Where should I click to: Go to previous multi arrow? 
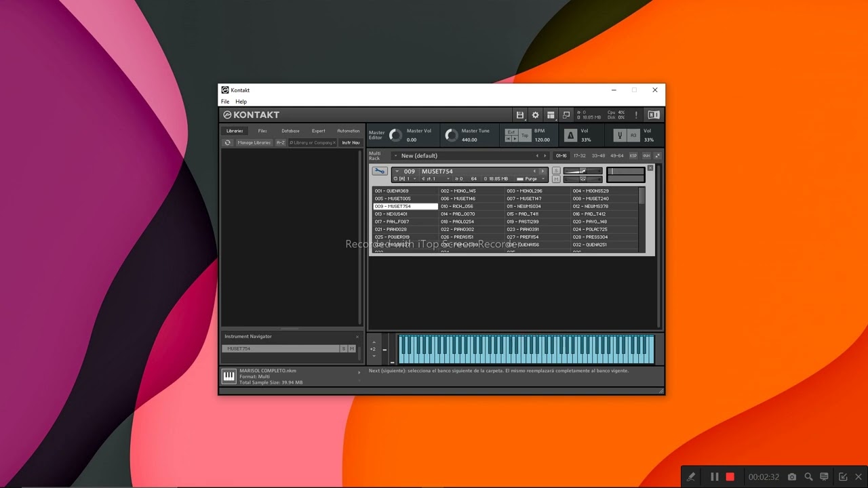pos(537,156)
